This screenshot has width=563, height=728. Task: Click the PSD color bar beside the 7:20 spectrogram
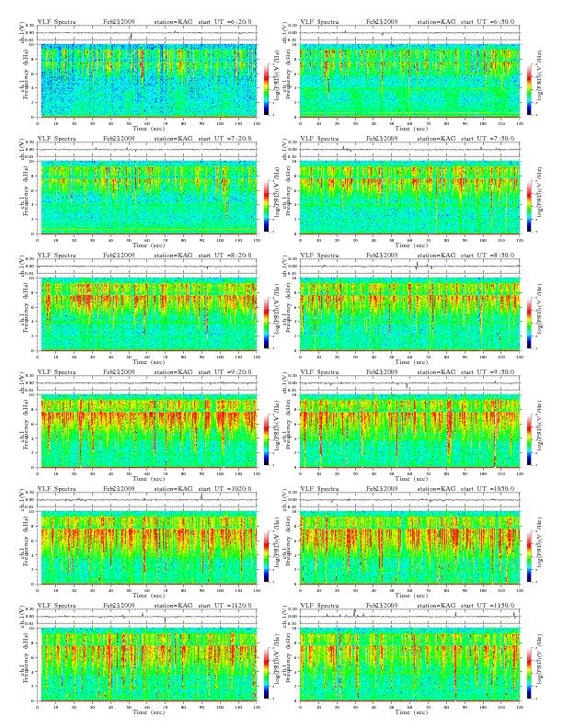click(266, 206)
